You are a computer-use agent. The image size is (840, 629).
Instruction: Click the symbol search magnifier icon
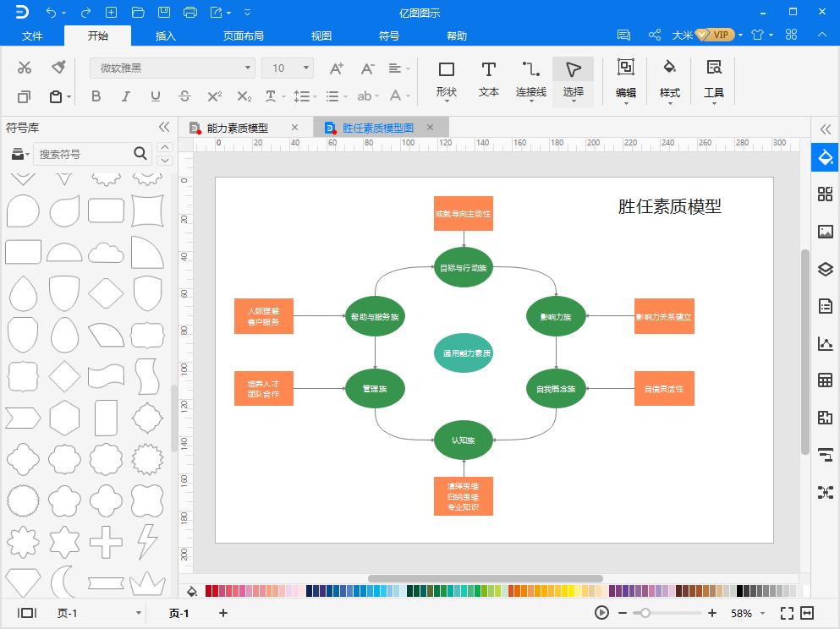(140, 154)
